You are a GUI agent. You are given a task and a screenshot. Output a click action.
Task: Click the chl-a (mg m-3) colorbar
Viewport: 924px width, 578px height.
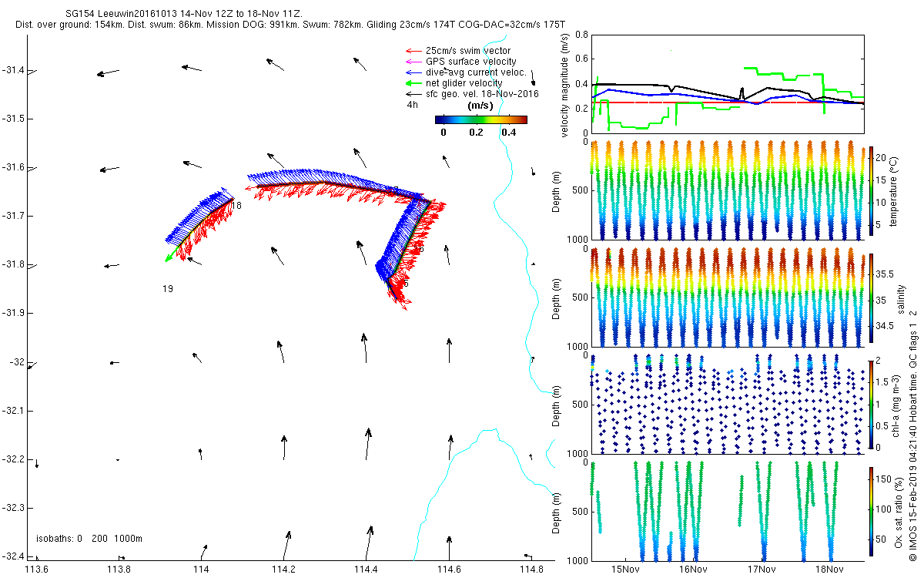tap(871, 403)
